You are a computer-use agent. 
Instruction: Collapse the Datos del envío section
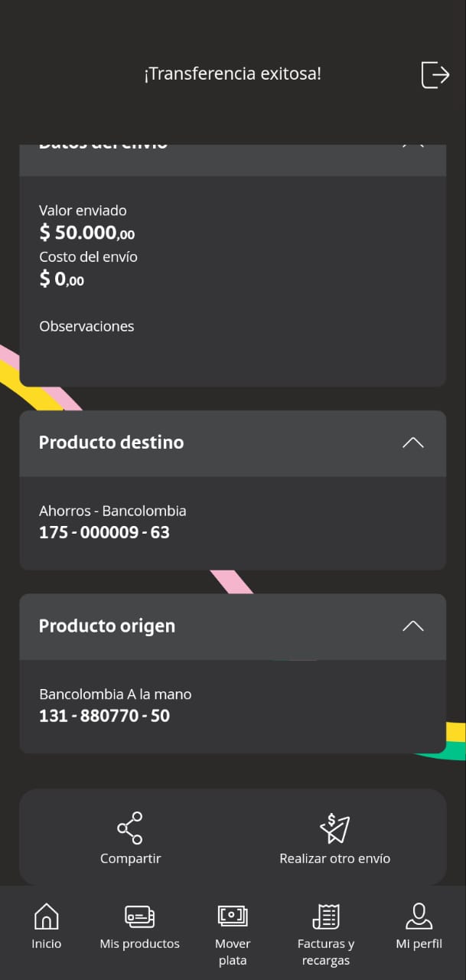(x=412, y=145)
